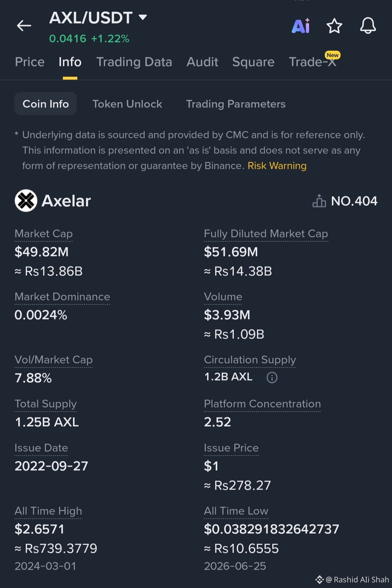Viewport: 392px width, 588px height.
Task: Open the Trading Data tab
Action: [134, 62]
